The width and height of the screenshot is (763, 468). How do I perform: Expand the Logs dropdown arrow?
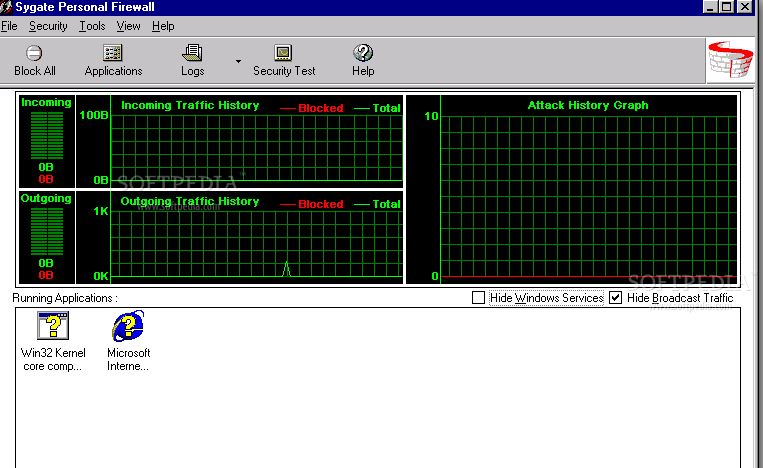pyautogui.click(x=238, y=61)
